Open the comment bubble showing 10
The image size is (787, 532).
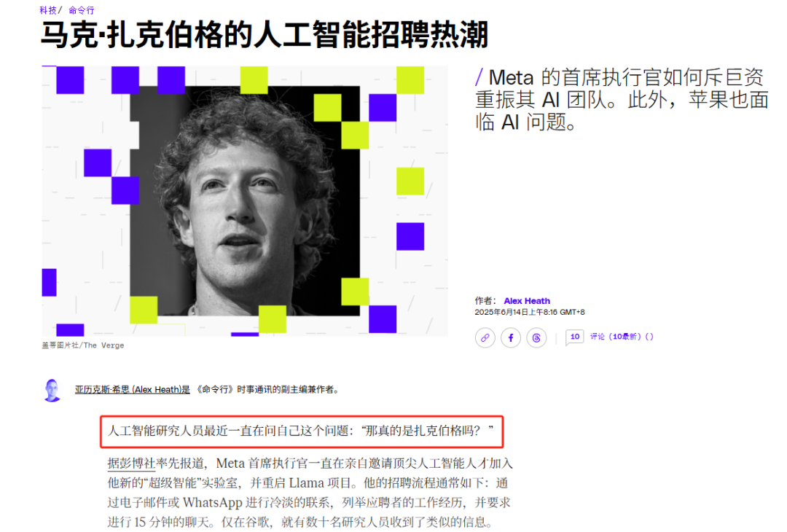point(574,337)
